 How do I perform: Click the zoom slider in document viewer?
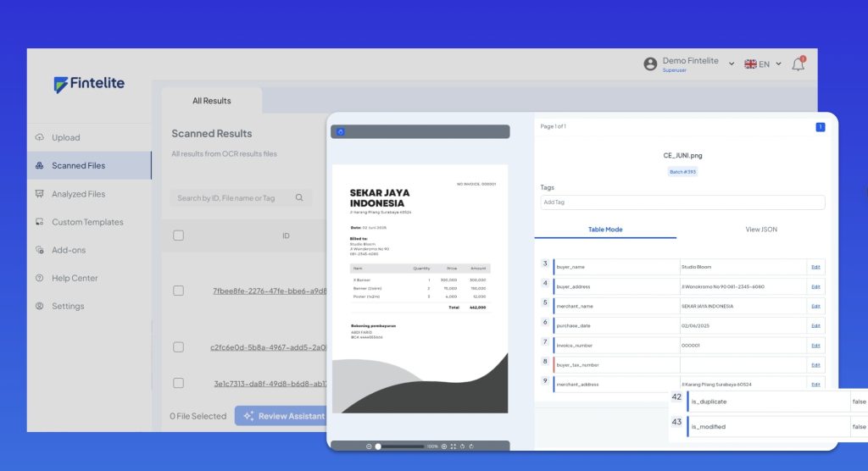tap(400, 446)
